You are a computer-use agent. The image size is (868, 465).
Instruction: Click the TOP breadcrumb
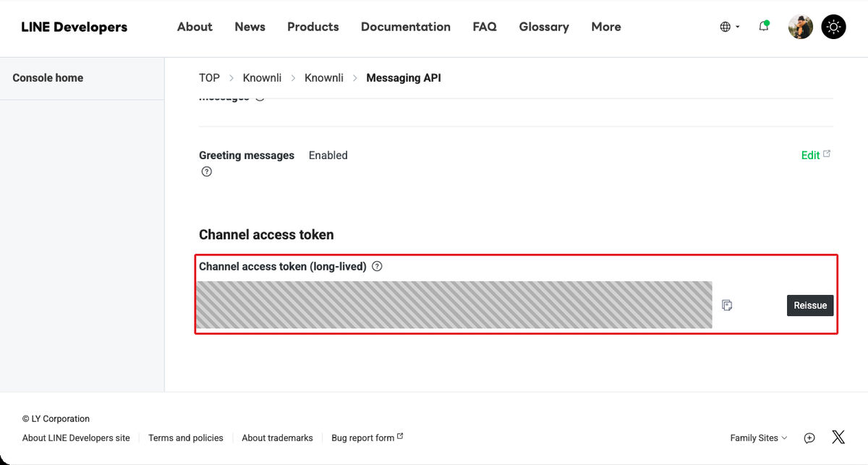point(209,78)
